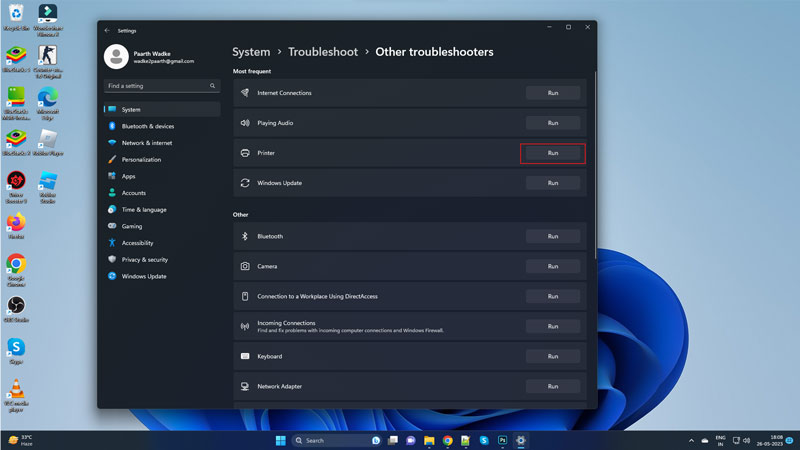Open the volume and network quick settings
800x450 pixels.
[x=741, y=440]
